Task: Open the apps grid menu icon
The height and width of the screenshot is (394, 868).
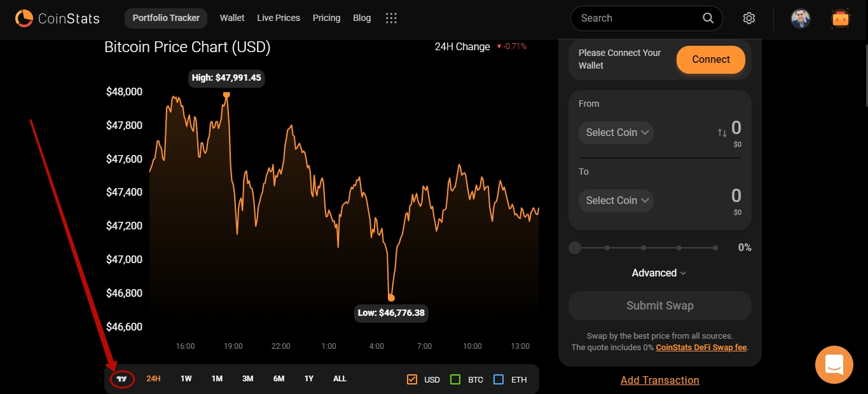Action: (x=391, y=18)
